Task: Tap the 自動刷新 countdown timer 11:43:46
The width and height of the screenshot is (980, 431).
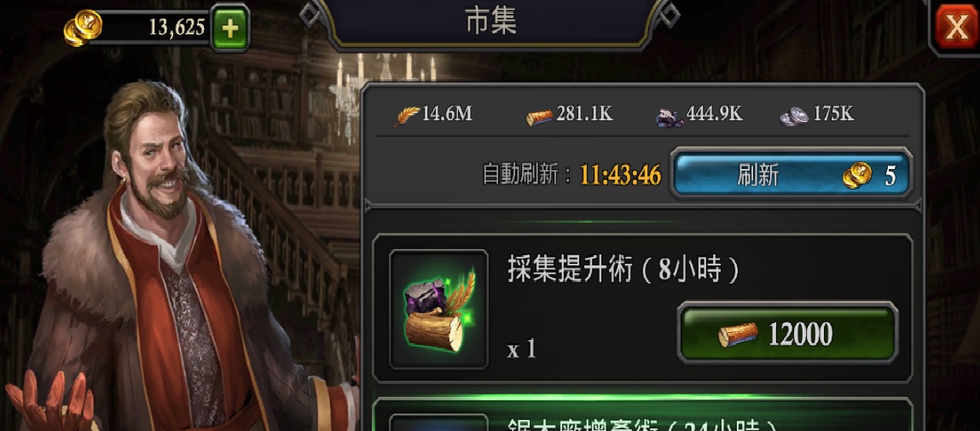Action: click(621, 176)
